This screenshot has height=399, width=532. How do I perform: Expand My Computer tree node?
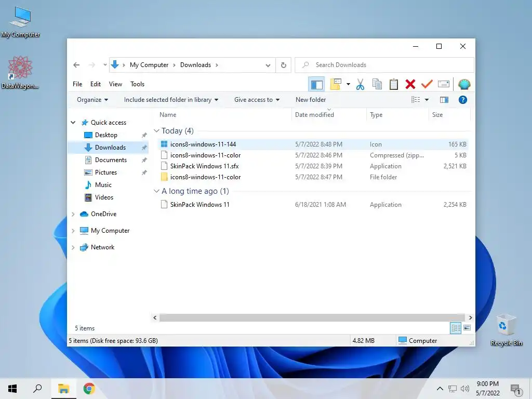point(73,231)
